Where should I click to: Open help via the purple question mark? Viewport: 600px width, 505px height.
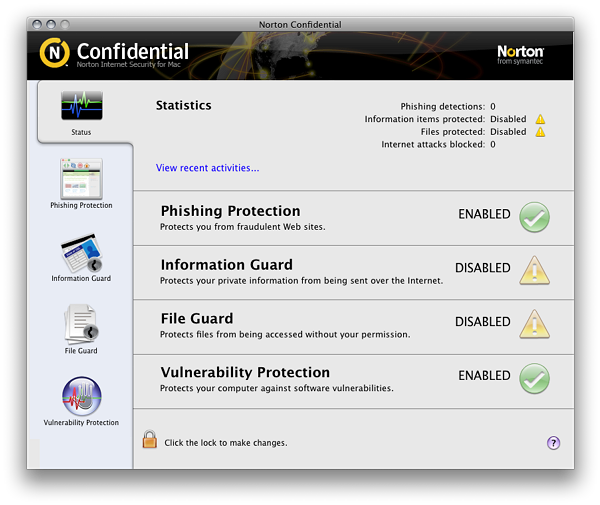coord(553,443)
